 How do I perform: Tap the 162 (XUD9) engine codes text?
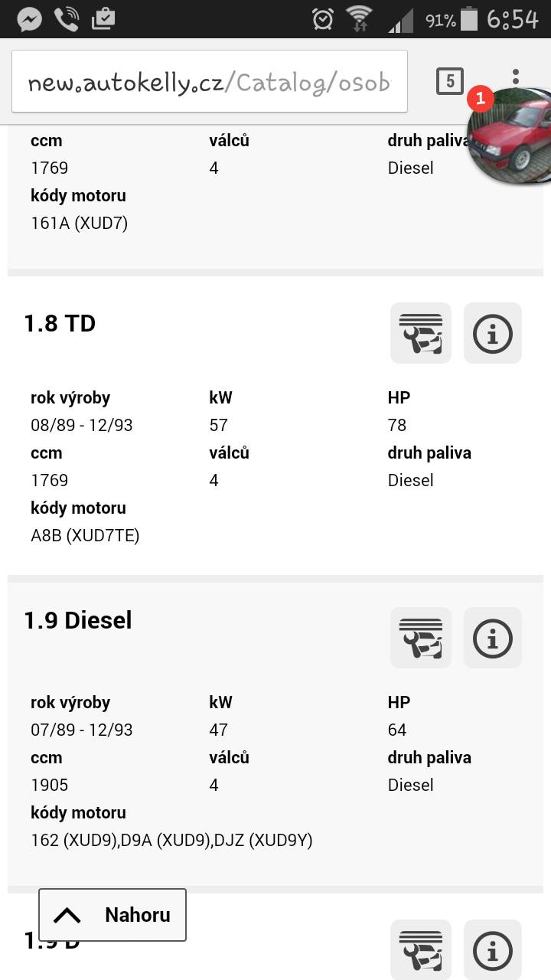pyautogui.click(x=171, y=840)
